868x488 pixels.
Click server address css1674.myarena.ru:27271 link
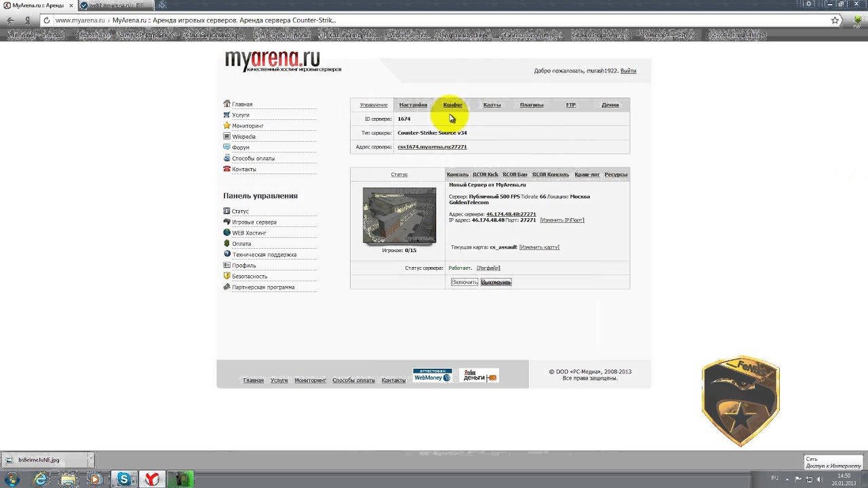432,147
